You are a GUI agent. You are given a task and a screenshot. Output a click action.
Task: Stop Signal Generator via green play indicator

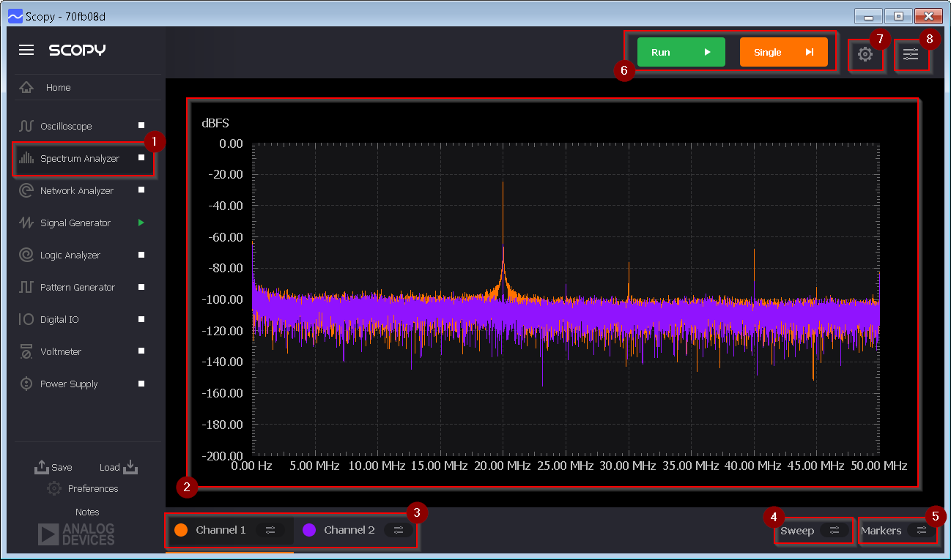[141, 223]
